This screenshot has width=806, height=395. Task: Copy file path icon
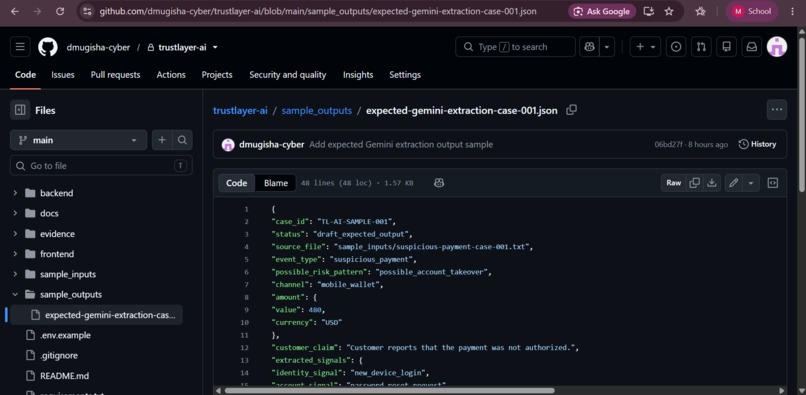coord(571,110)
